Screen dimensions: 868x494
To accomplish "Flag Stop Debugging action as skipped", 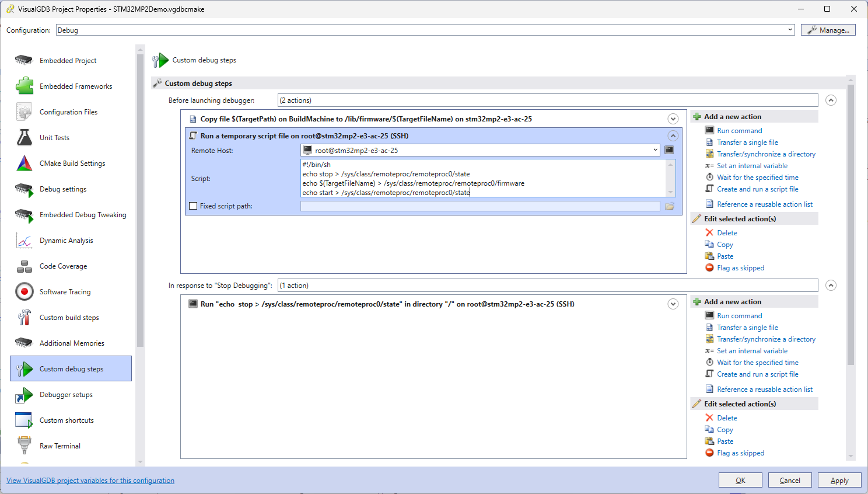I will (740, 453).
